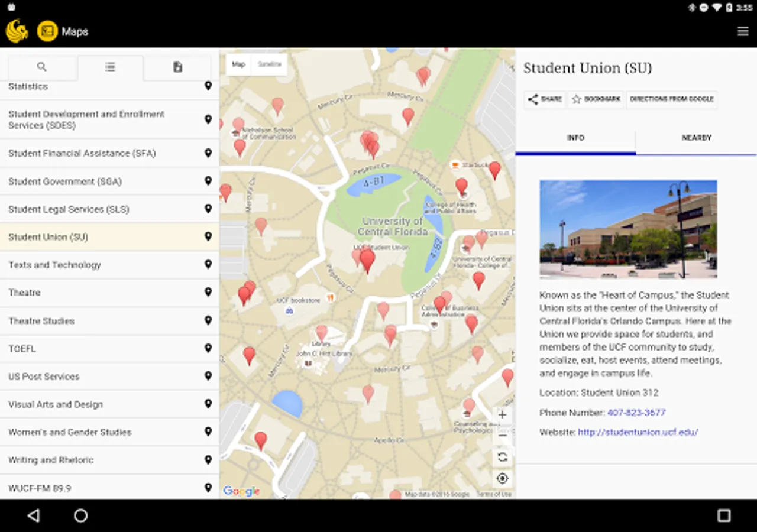The width and height of the screenshot is (757, 532).
Task: Tap location pin next to Theatre Studies
Action: click(208, 320)
